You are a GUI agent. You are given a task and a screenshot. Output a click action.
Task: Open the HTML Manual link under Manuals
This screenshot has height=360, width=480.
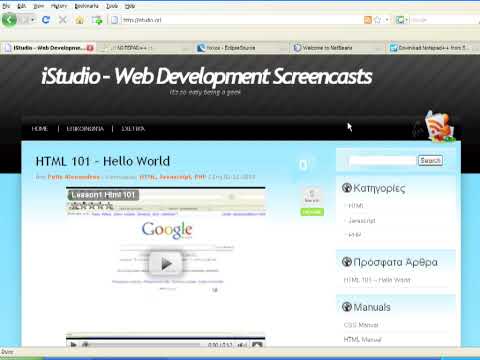pyautogui.click(x=362, y=340)
